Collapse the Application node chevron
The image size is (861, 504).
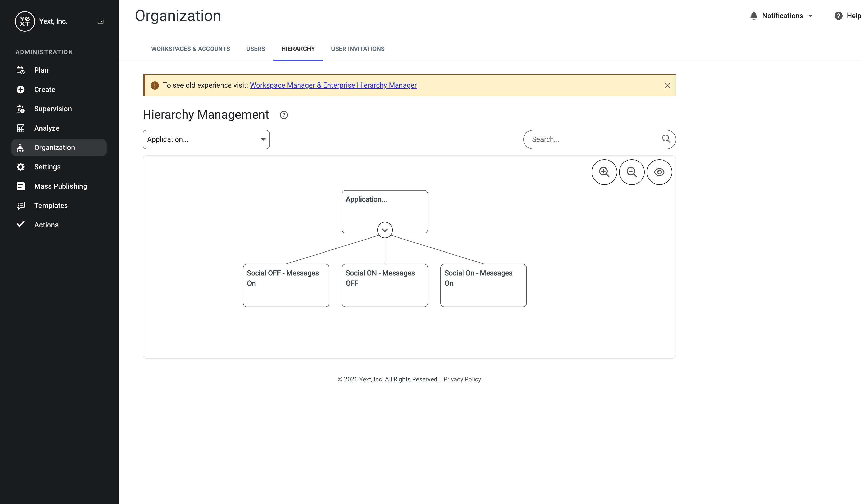click(x=385, y=230)
